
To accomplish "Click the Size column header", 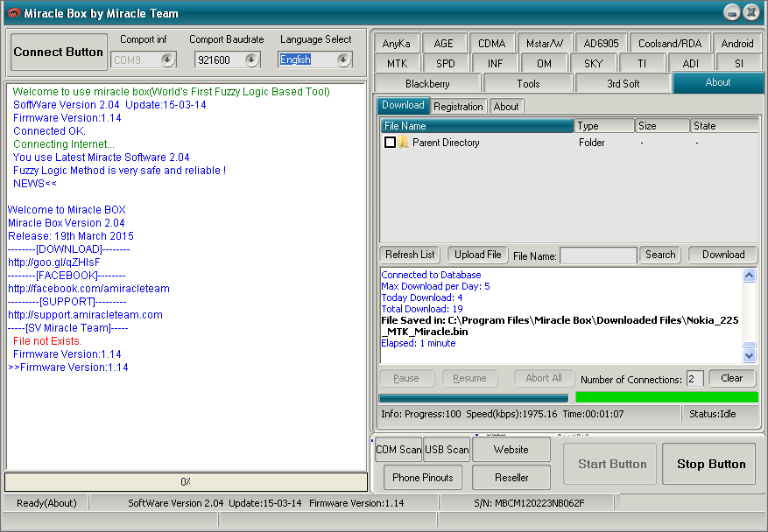I will (x=662, y=126).
